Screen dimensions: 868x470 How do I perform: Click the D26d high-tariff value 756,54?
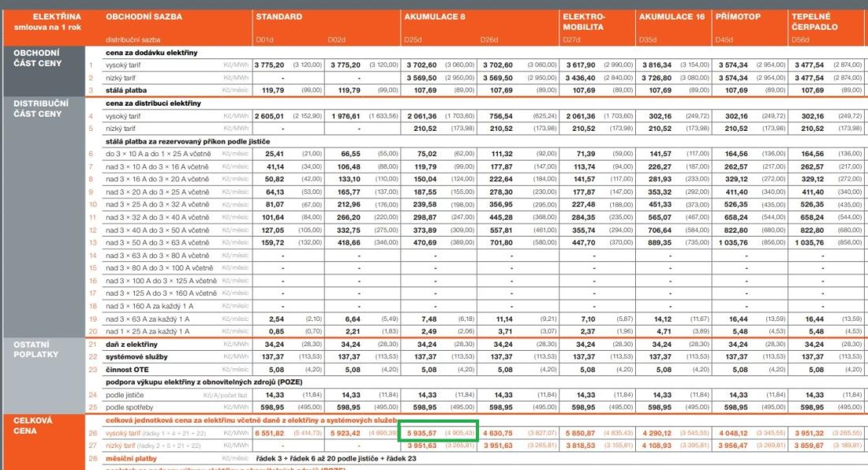tap(501, 116)
